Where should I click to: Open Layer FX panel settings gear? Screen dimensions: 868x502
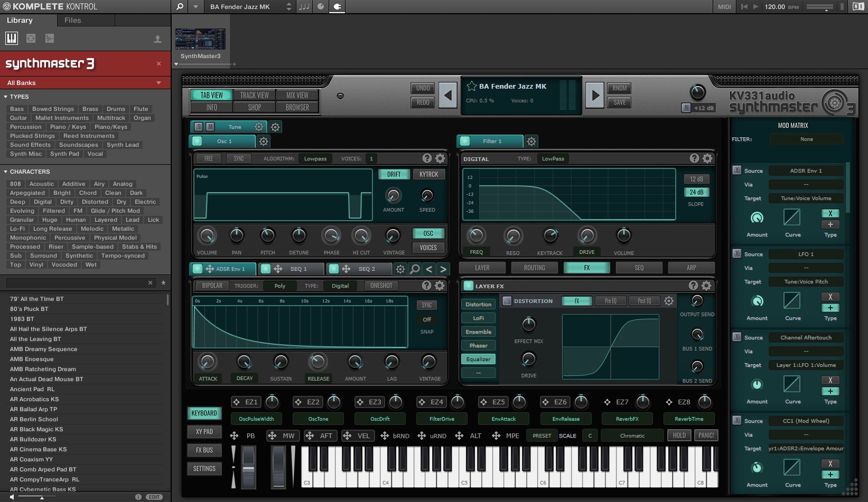(706, 286)
